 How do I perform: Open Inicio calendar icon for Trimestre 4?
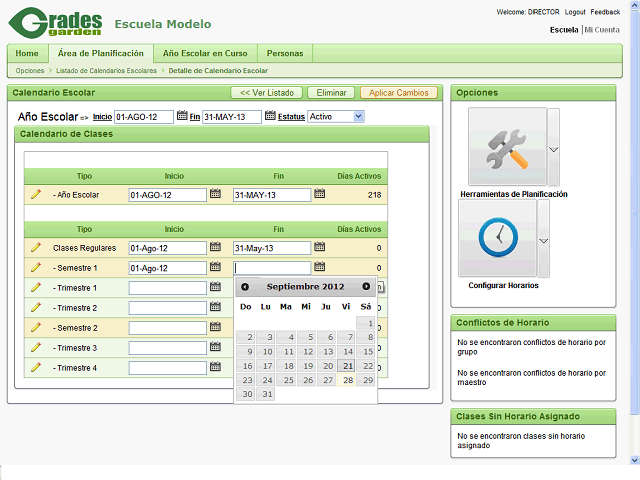[215, 367]
